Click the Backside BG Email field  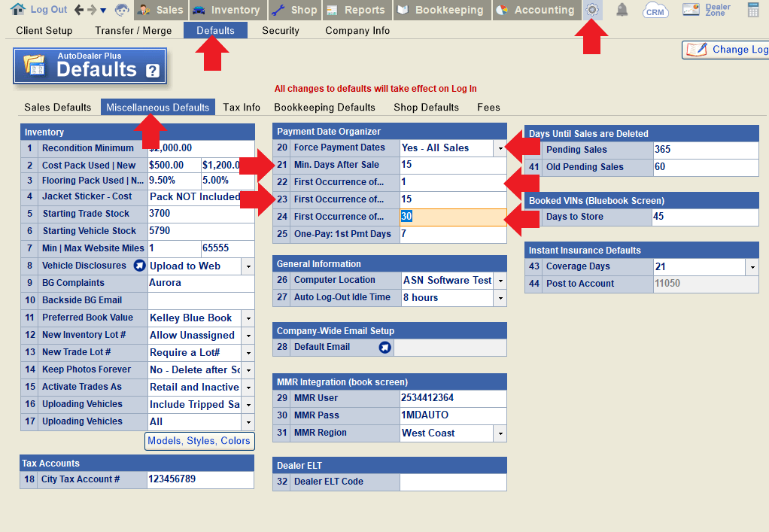pos(201,300)
